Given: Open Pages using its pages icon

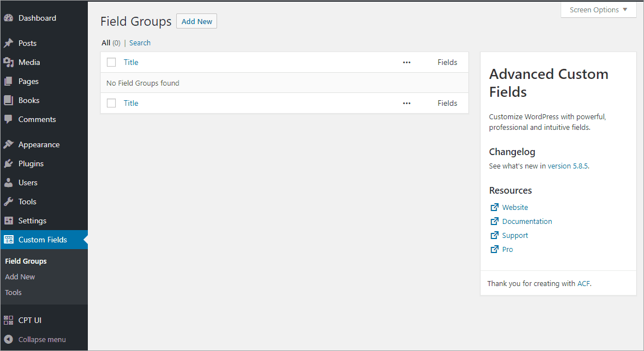Looking at the screenshot, I should pos(10,81).
